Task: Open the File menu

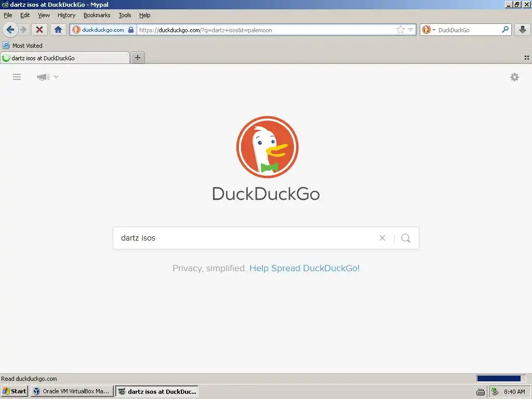Action: (x=8, y=15)
